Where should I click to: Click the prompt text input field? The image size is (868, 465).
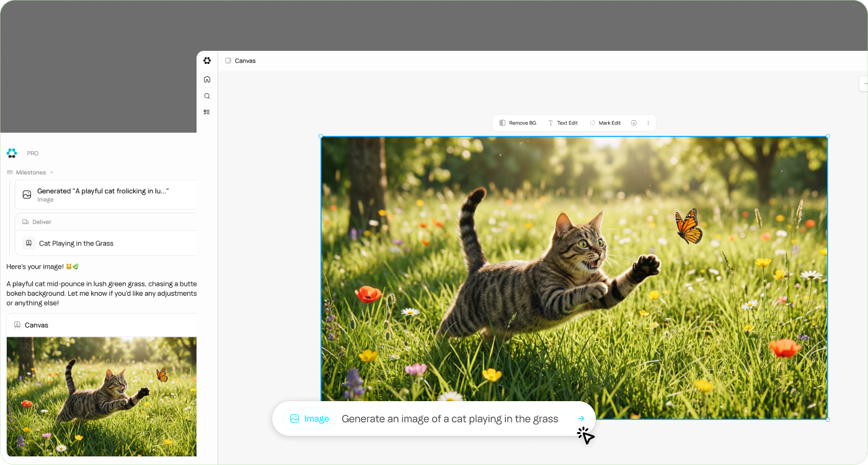[449, 418]
